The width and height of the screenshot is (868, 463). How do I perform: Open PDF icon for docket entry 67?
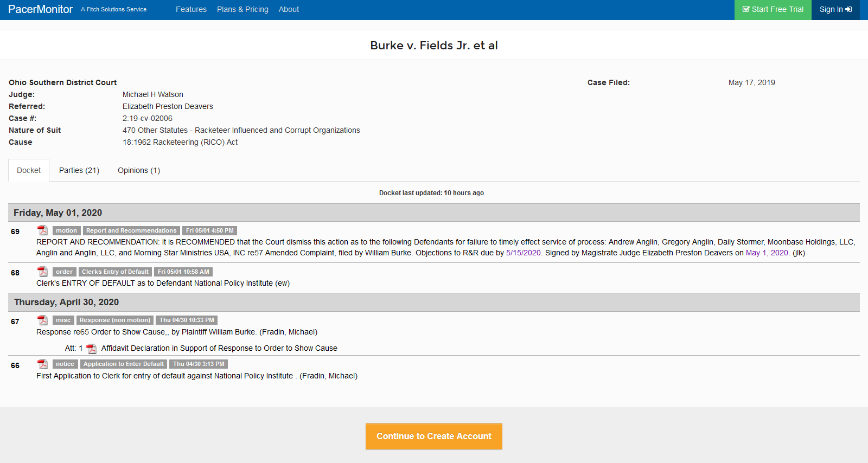[42, 320]
